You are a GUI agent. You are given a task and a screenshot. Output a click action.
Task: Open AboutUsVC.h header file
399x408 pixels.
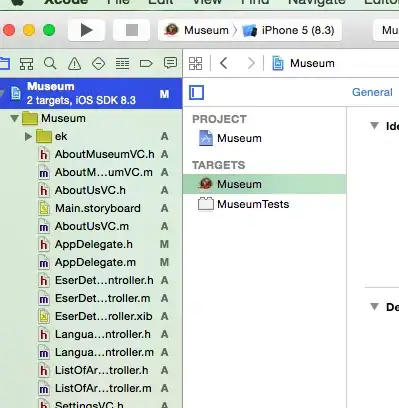click(x=90, y=190)
